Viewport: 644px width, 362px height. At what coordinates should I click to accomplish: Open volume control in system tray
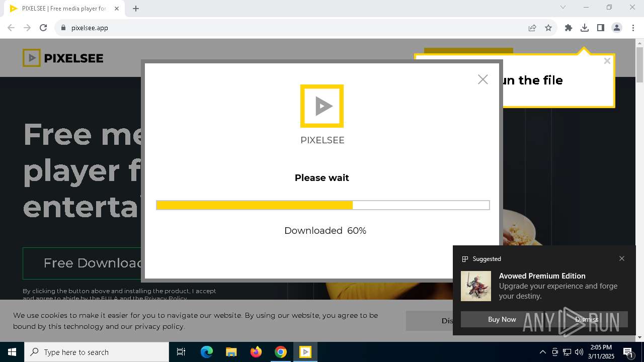pyautogui.click(x=579, y=352)
